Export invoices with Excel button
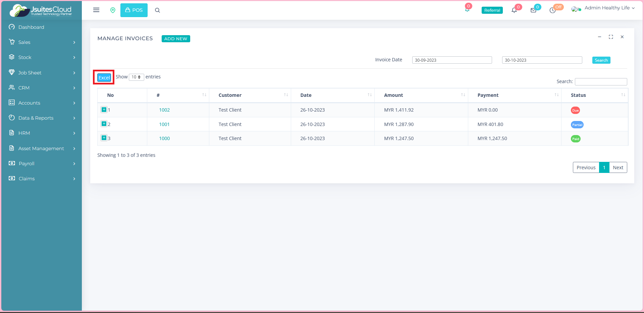 click(104, 78)
